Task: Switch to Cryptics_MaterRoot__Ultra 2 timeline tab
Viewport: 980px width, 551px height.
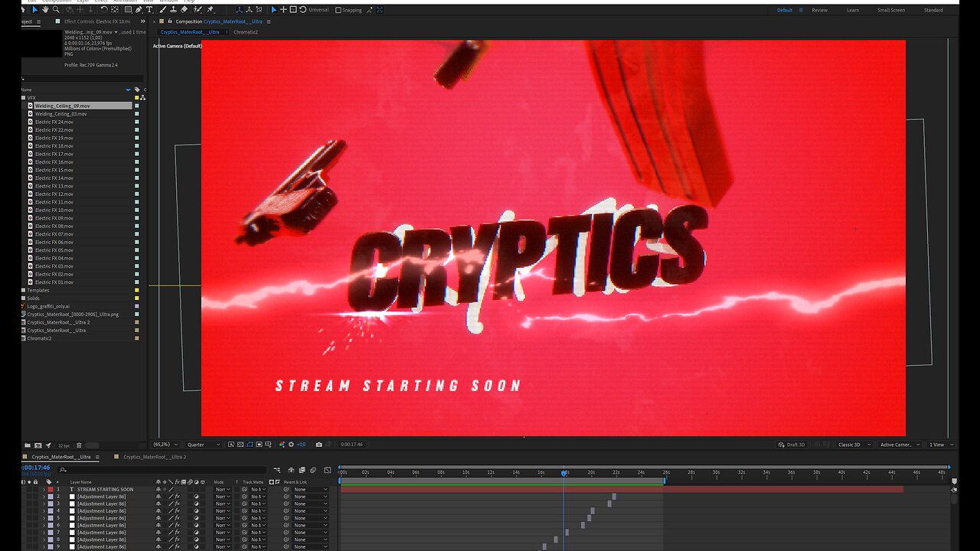Action: point(155,457)
